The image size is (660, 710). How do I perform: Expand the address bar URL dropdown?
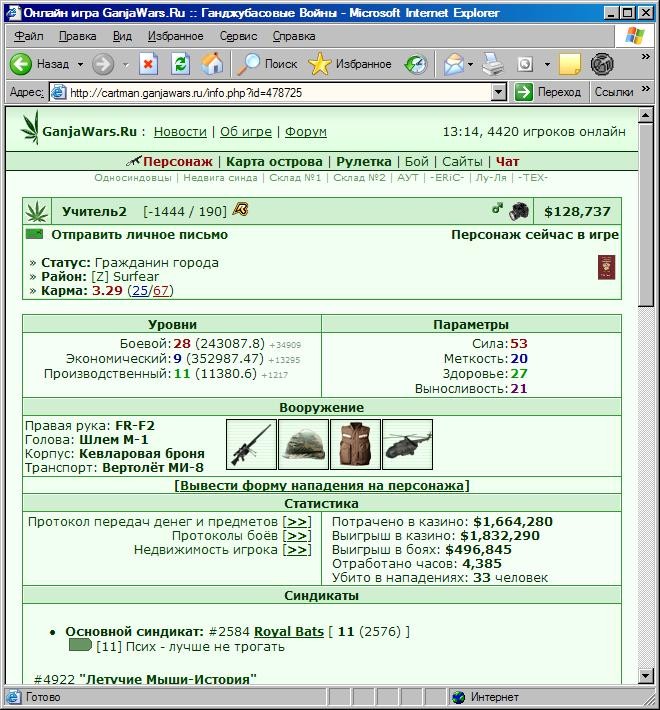(x=498, y=92)
